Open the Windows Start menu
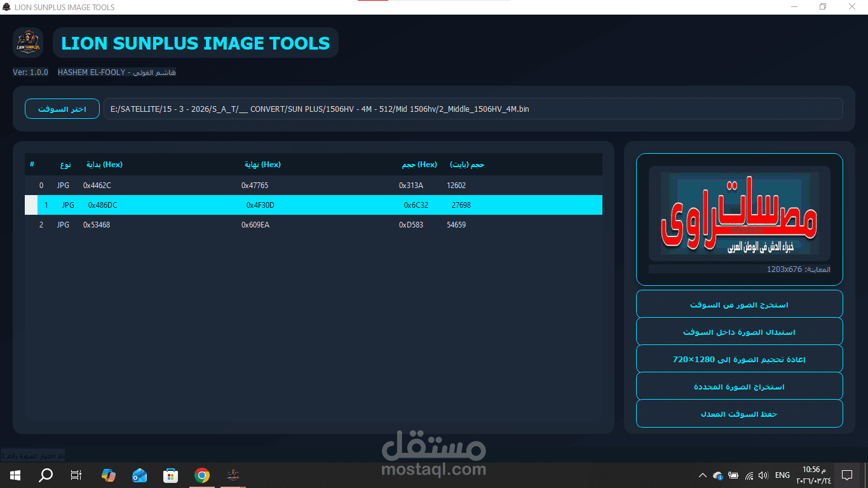 click(15, 475)
